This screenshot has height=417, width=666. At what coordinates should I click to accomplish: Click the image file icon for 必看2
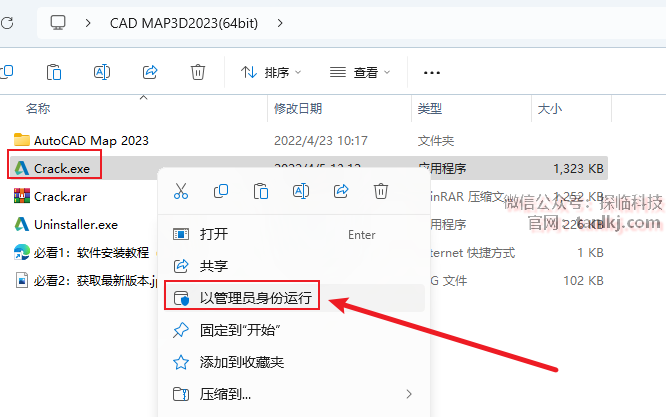tap(22, 280)
